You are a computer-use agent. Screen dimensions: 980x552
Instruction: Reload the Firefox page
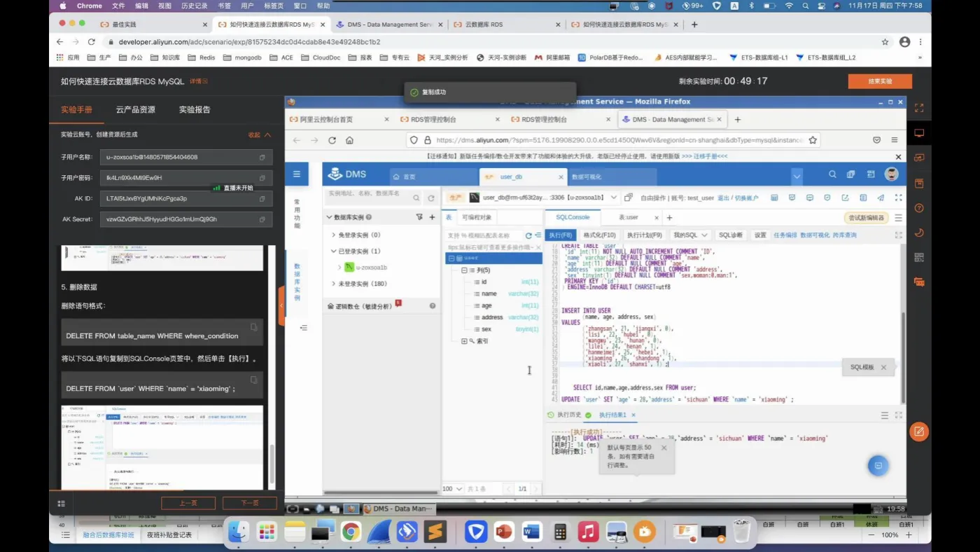[332, 140]
